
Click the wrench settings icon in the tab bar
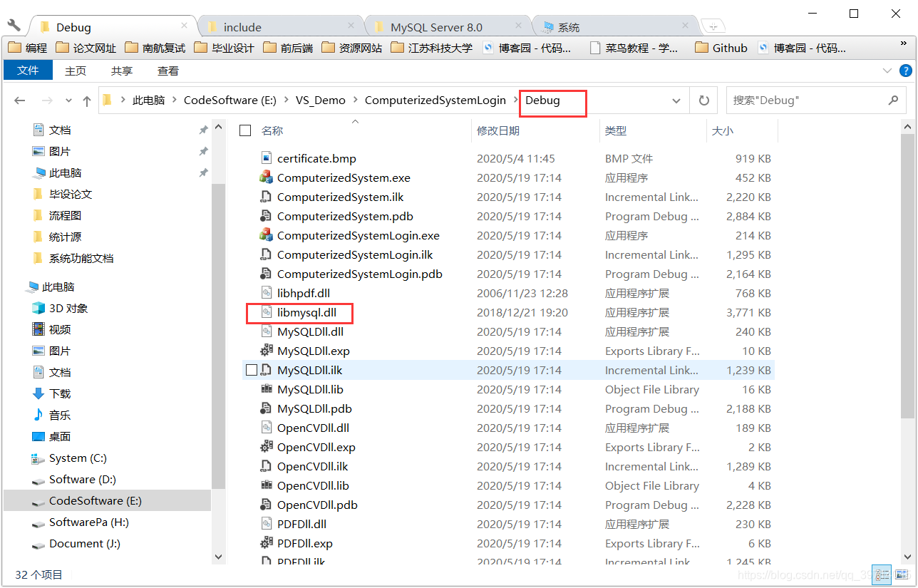point(14,25)
